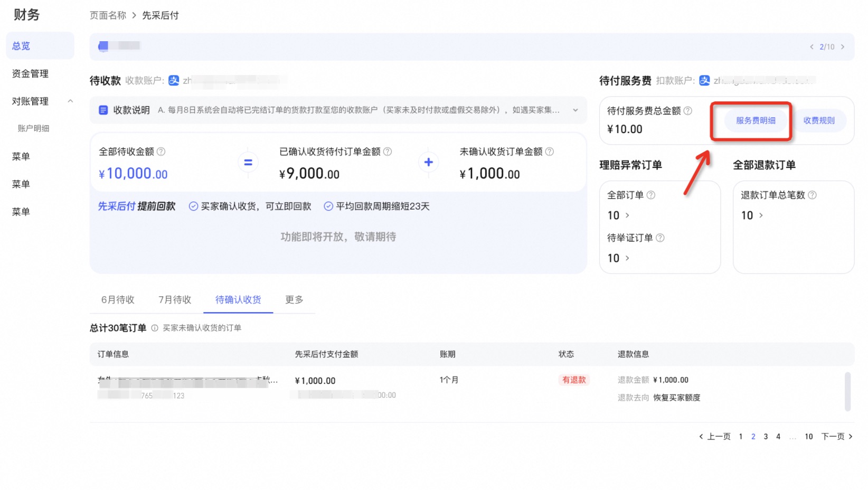Click the plus sign circle icon
Screen dimensions: 868x490
[x=429, y=162]
